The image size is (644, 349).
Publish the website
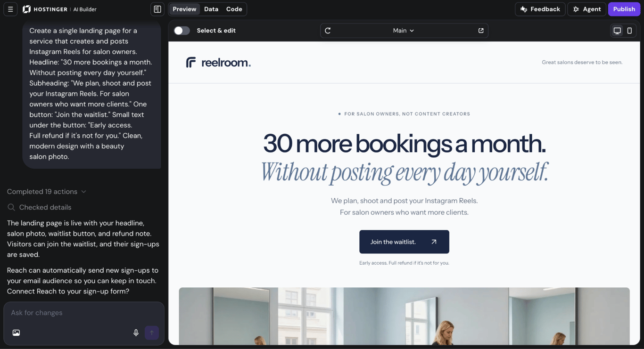pos(624,9)
